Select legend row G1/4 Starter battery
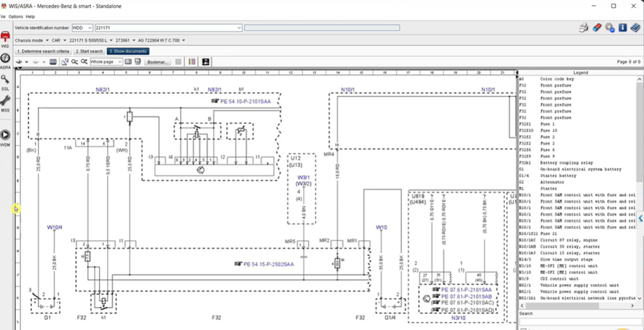Image resolution: width=644 pixels, height=330 pixels. 577,175
